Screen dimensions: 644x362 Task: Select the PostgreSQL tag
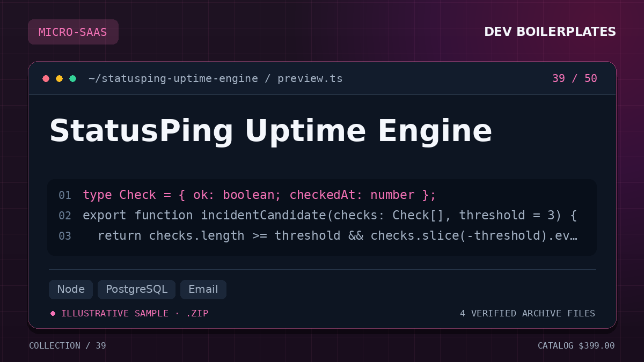point(136,290)
